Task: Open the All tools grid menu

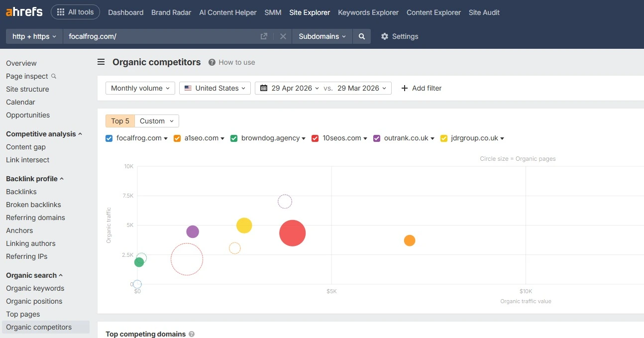Action: click(x=75, y=12)
